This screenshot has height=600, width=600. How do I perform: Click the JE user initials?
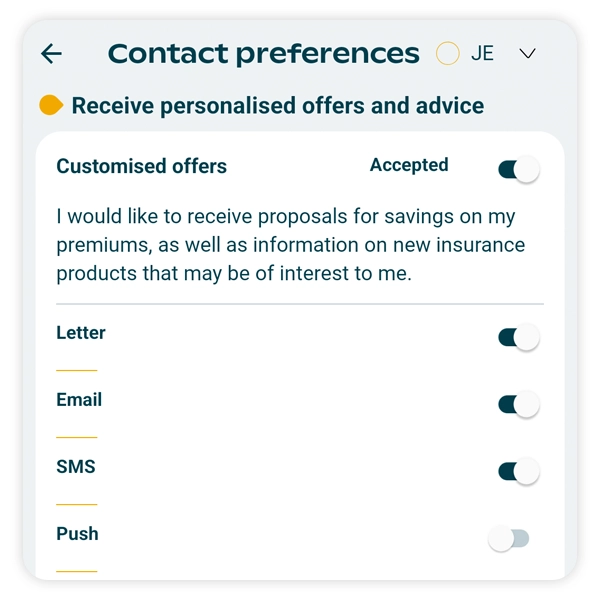[482, 54]
